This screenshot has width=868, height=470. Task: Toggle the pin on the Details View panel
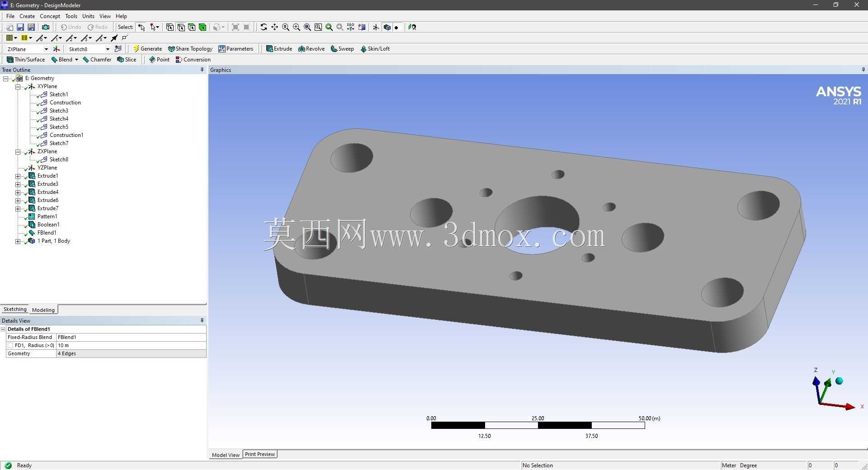202,320
